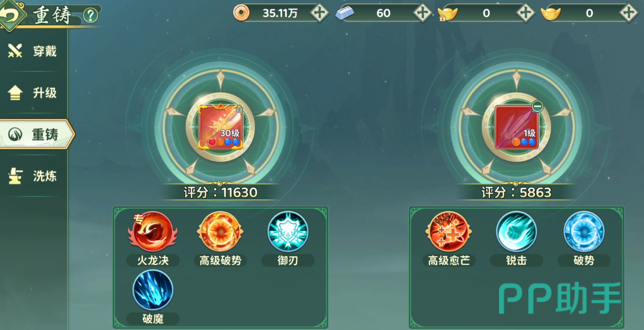Select the 锐击 skill icon
644x330 pixels.
(516, 232)
